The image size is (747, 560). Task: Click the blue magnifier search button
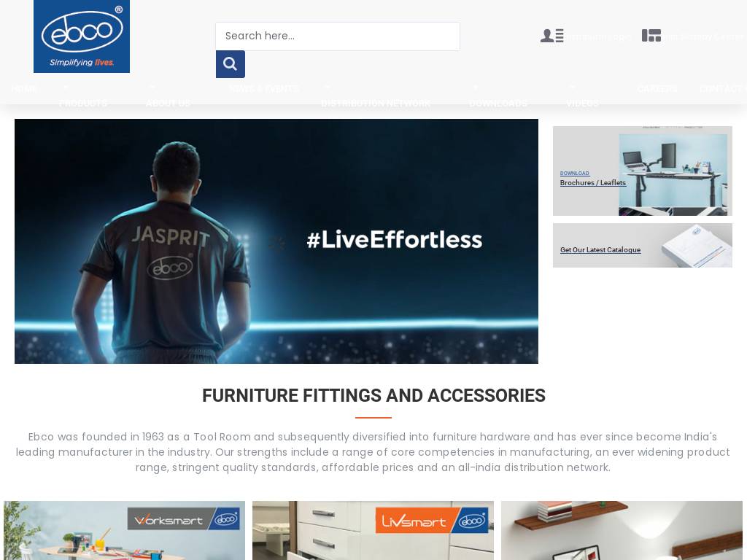pyautogui.click(x=230, y=64)
